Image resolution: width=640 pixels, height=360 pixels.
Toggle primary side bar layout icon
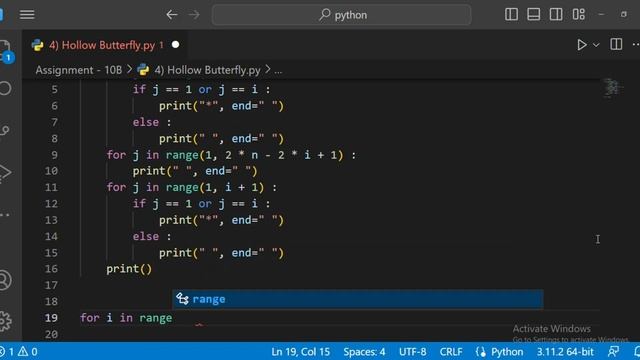(x=511, y=15)
